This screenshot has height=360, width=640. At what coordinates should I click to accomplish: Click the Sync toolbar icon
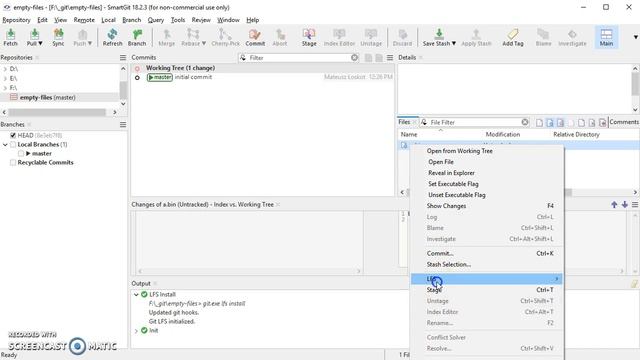click(58, 38)
